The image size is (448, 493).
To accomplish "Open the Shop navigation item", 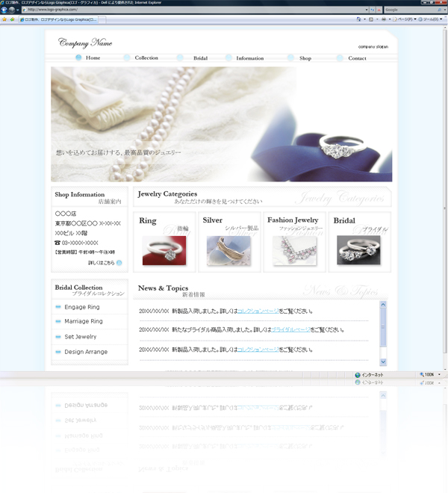I will (305, 58).
